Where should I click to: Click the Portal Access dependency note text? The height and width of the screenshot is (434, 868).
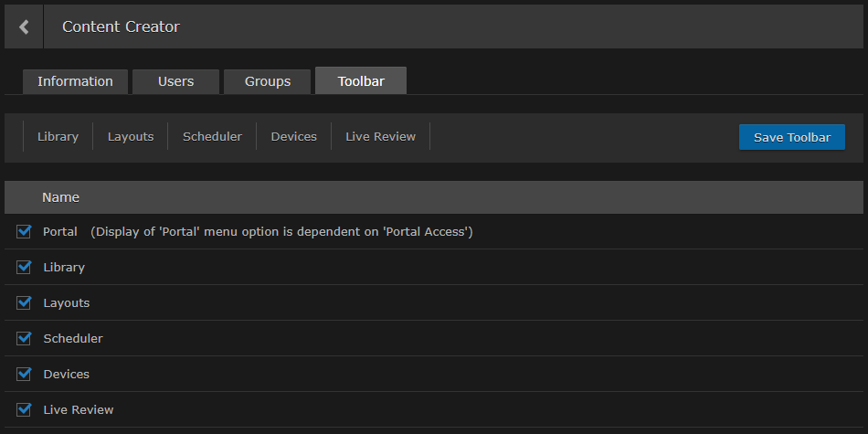pos(281,232)
